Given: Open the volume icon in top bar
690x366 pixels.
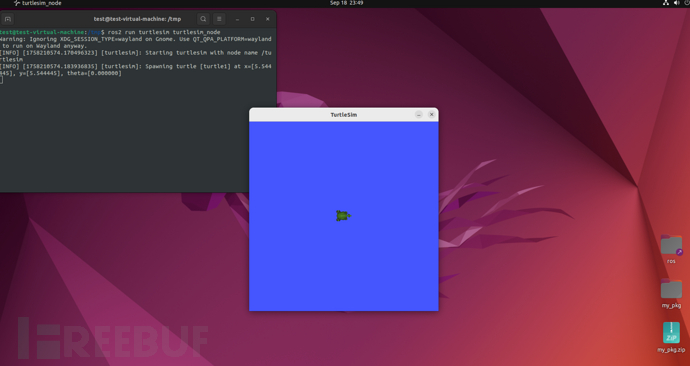Looking at the screenshot, I should tap(676, 3).
